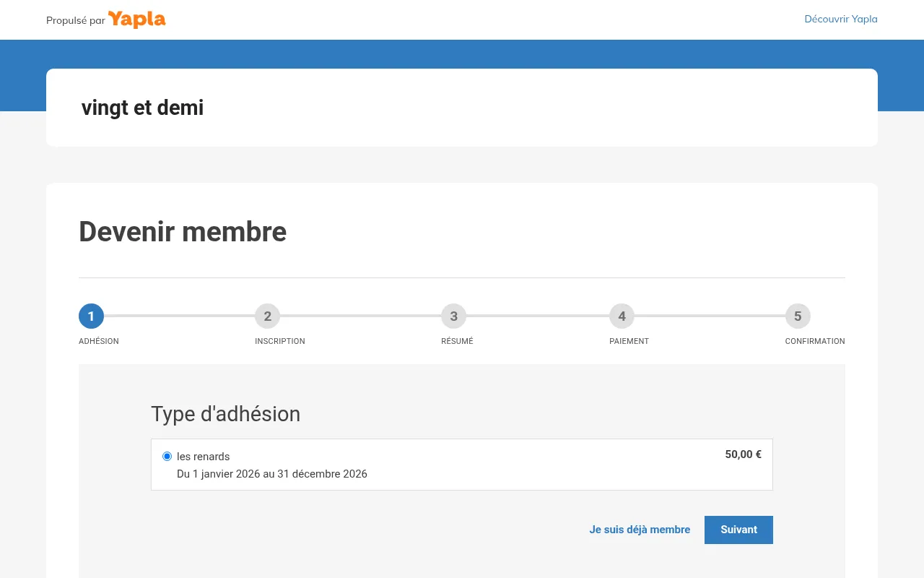Click step 2 Inscription circle
The height and width of the screenshot is (578, 924).
point(267,316)
